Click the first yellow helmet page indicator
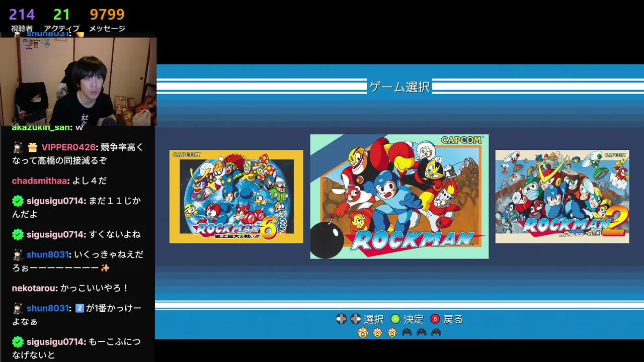 click(x=363, y=332)
